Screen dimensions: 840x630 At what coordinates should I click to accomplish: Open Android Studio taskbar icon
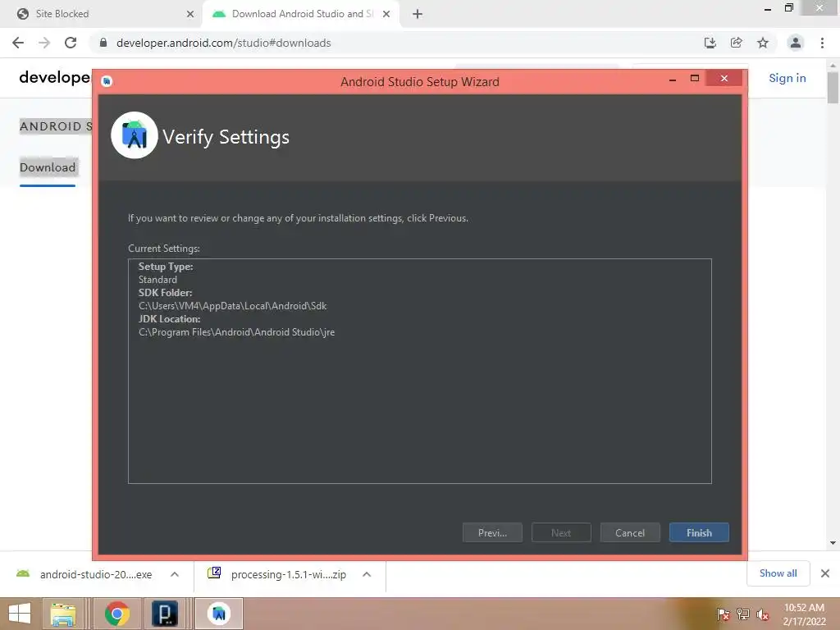tap(219, 614)
